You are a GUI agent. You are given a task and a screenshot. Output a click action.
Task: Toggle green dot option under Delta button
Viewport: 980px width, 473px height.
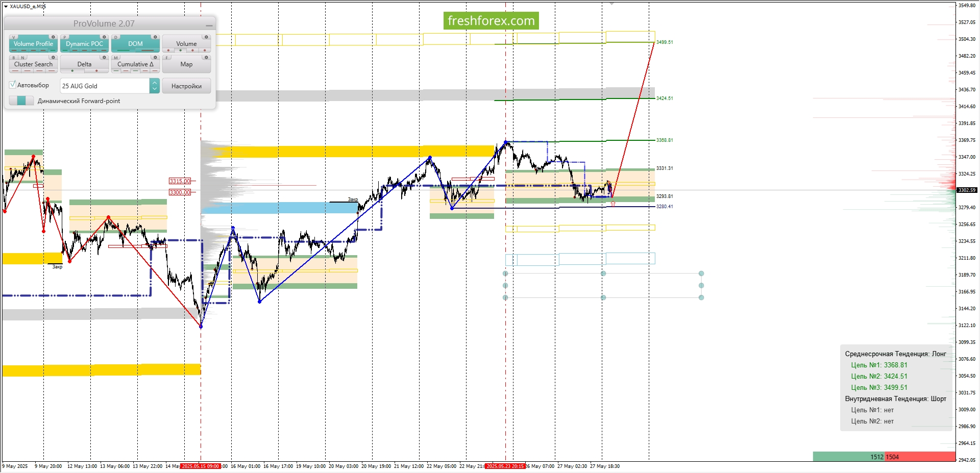72,71
